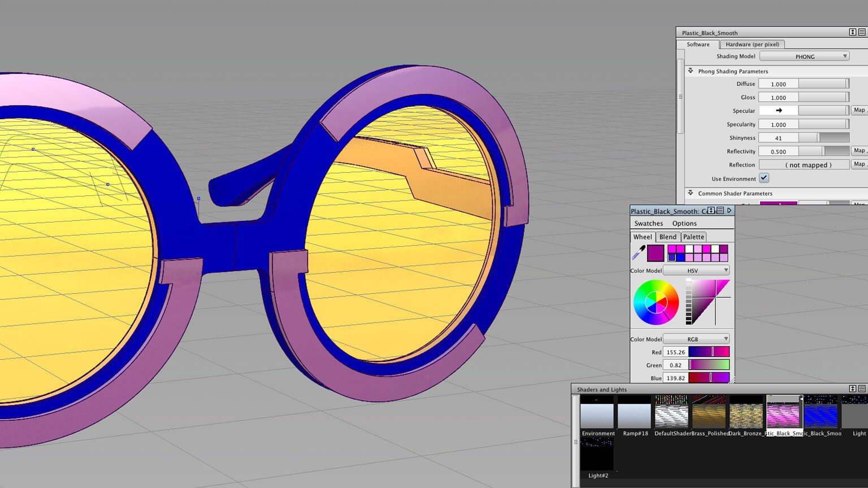Viewport: 868px width, 488px height.
Task: Open the Shading Model PHONG dropdown
Action: [804, 56]
